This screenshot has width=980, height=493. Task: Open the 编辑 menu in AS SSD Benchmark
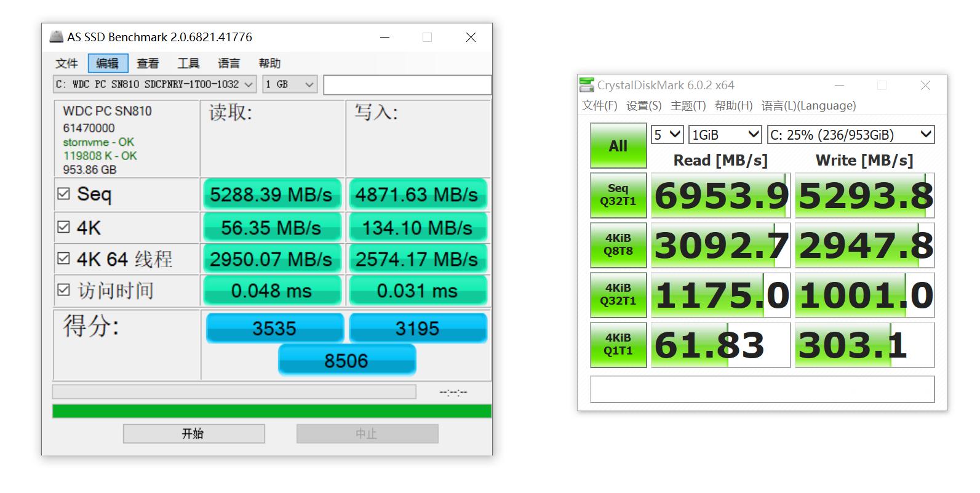108,63
